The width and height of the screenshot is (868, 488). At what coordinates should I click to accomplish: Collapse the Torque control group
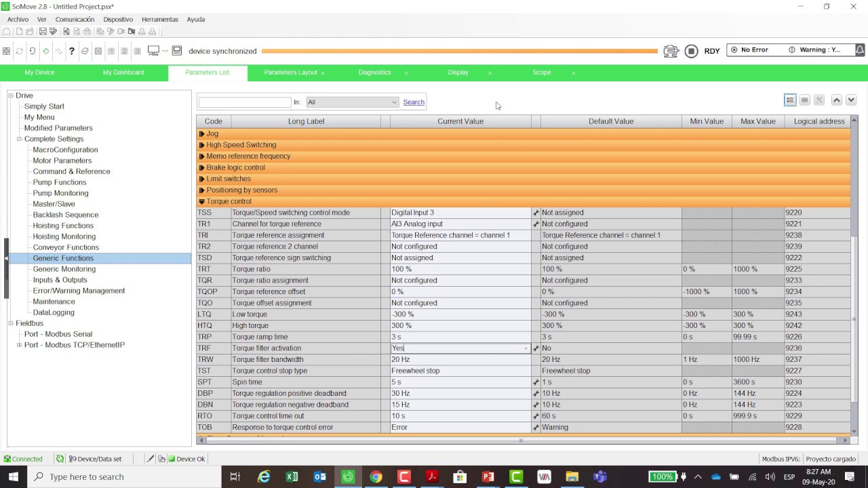coord(202,201)
